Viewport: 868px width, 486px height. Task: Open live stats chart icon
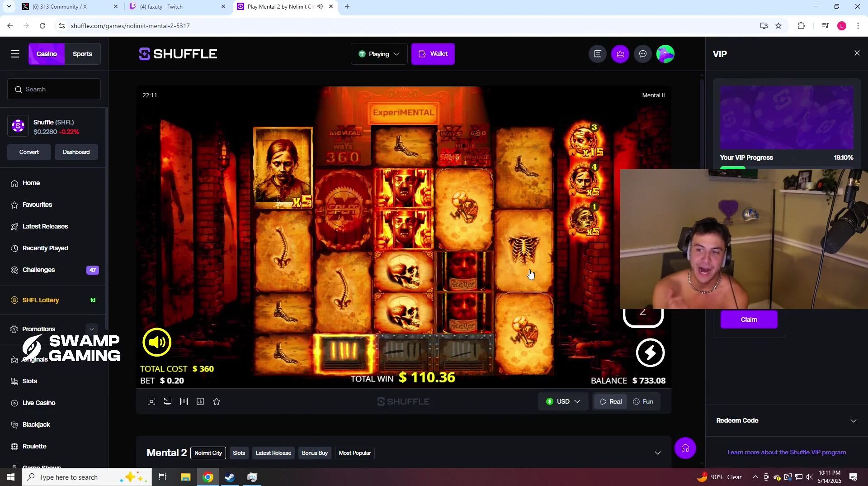click(200, 401)
